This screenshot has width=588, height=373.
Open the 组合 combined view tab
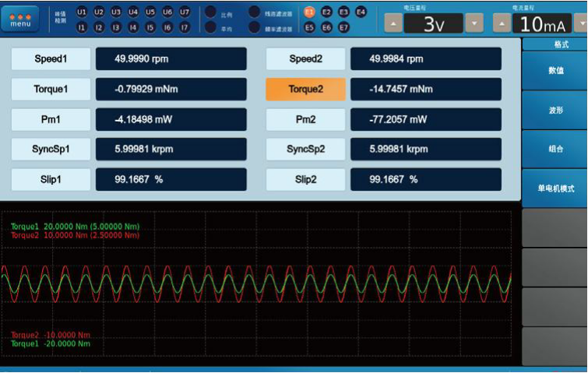point(555,150)
